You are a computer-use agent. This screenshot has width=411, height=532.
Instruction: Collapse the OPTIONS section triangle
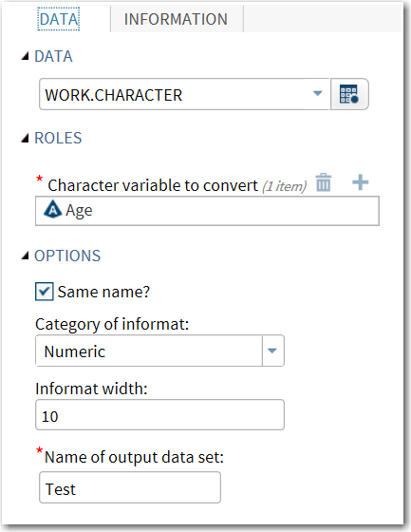point(25,256)
